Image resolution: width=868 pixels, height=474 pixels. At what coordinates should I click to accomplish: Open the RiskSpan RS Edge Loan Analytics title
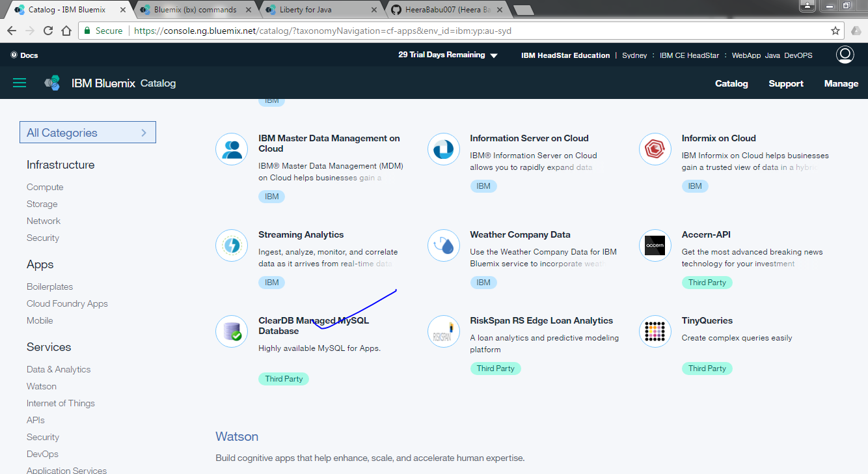541,320
